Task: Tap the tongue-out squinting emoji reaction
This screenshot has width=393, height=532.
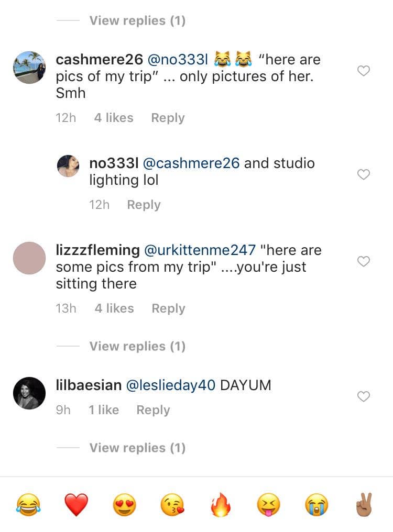Action: point(268,505)
